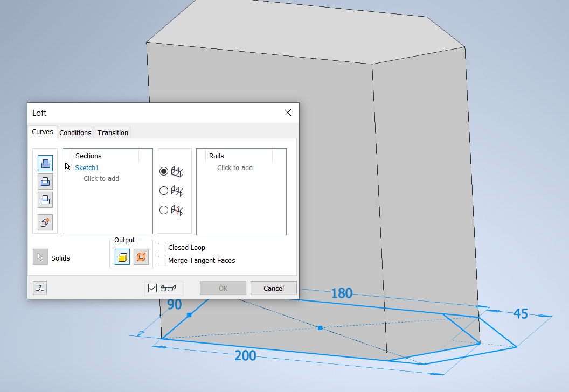Viewport: 569px width, 392px height.
Task: Uncheck the preview checkbox near the glasses
Action: click(152, 288)
